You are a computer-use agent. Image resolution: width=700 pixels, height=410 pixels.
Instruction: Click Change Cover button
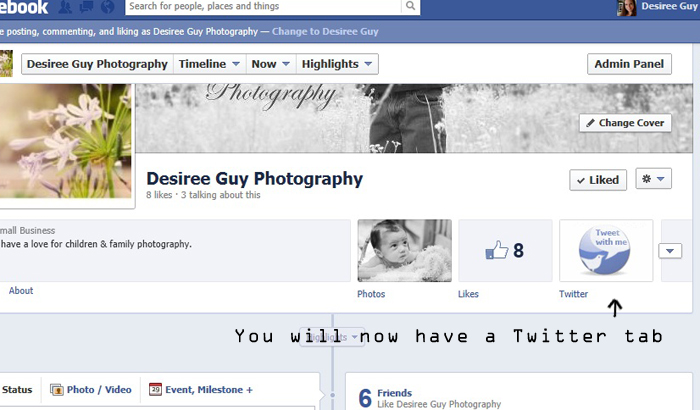tap(625, 123)
